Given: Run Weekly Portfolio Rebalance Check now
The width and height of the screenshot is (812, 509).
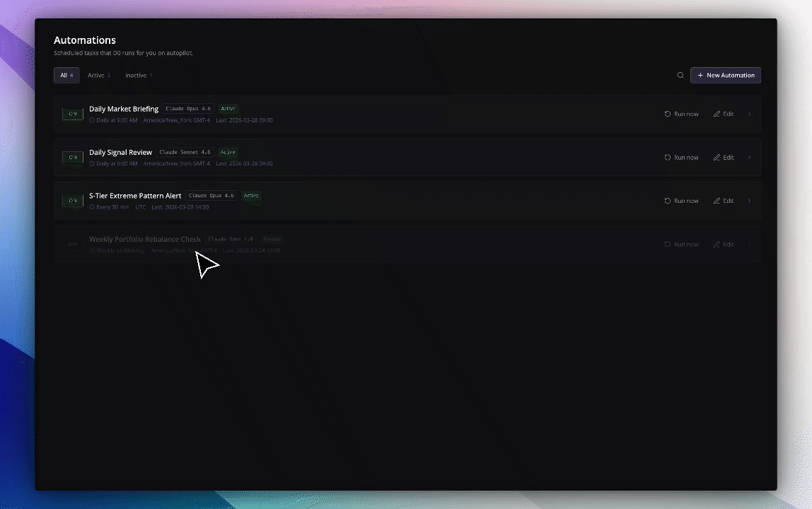Looking at the screenshot, I should coord(682,245).
